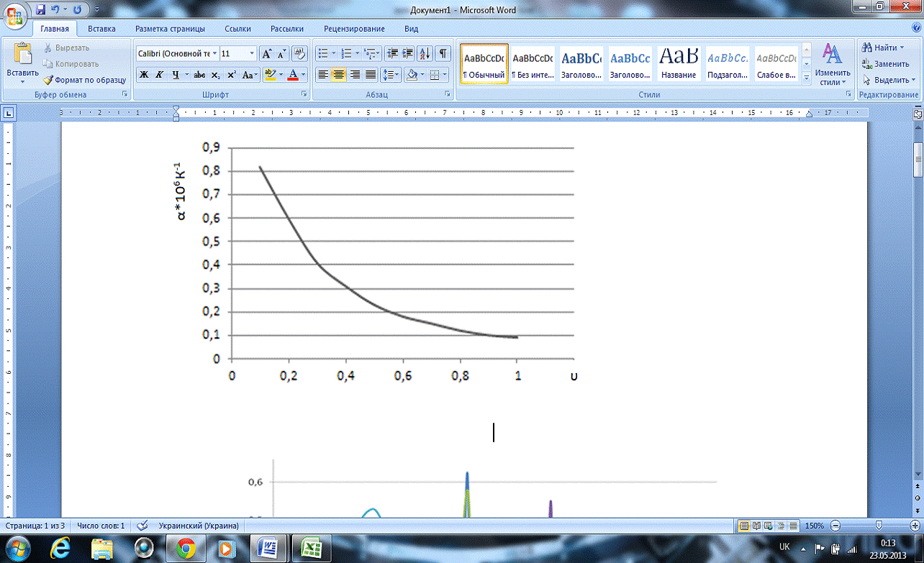Image resolution: width=924 pixels, height=563 pixels.
Task: Open Excel from the taskbar
Action: (312, 549)
